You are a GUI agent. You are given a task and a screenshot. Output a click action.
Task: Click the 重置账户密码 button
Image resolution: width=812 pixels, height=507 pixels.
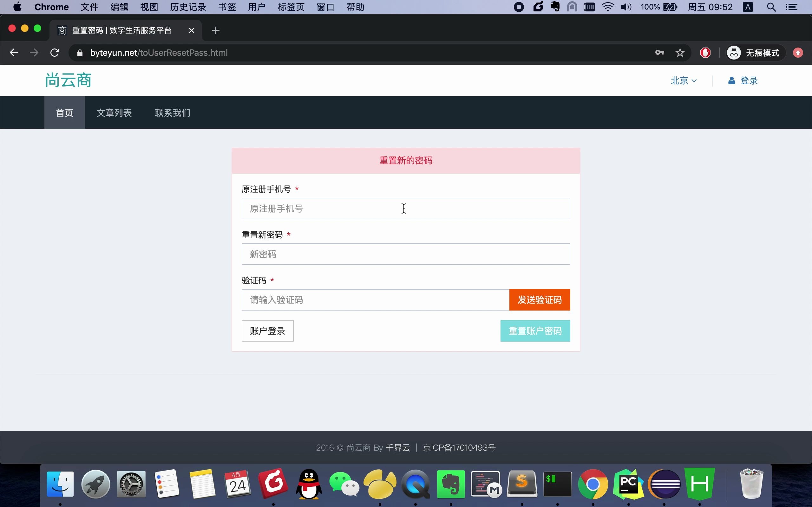tap(535, 331)
